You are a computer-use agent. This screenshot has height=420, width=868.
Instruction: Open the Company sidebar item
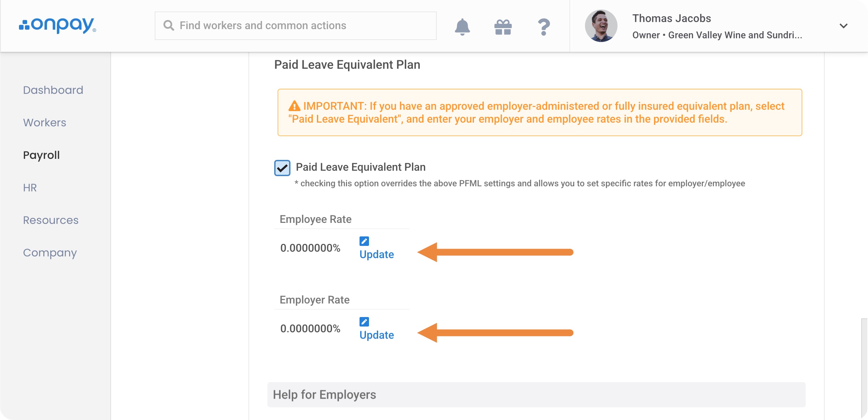pyautogui.click(x=50, y=253)
